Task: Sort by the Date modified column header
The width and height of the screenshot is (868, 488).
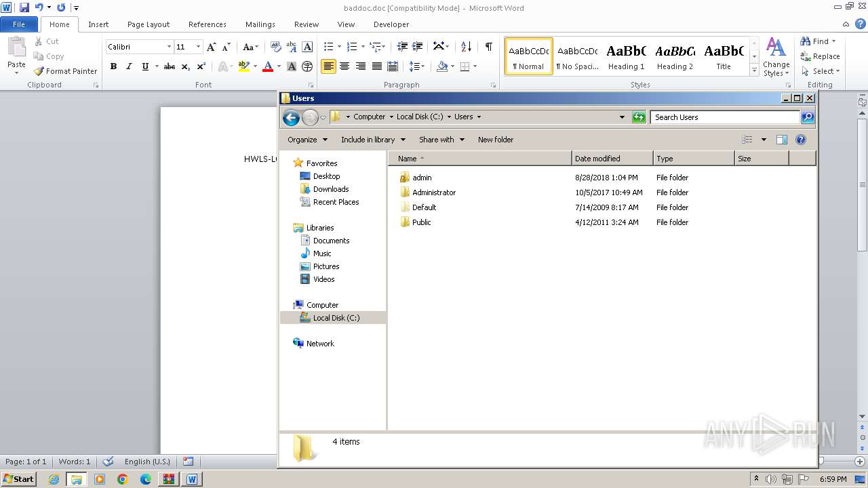Action: [612, 159]
